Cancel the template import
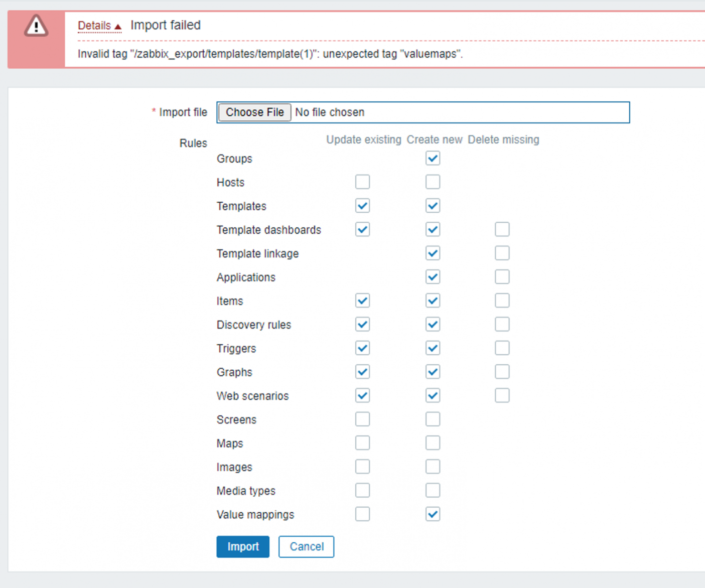This screenshot has height=588, width=705. pos(306,546)
